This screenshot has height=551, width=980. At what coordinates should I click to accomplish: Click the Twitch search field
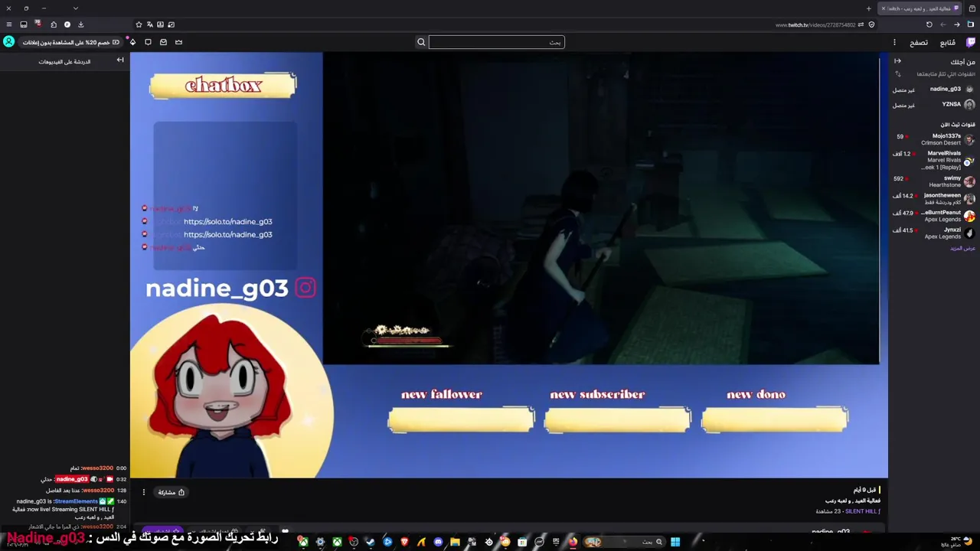[x=496, y=42]
